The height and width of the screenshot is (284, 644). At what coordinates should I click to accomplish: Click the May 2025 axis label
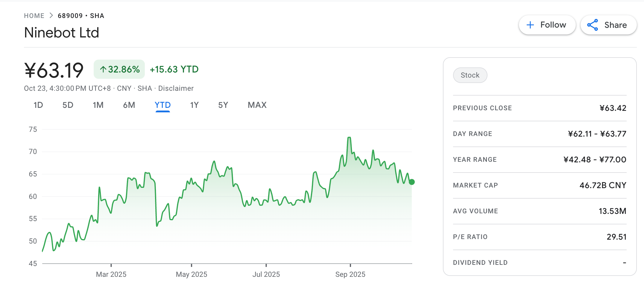(192, 274)
